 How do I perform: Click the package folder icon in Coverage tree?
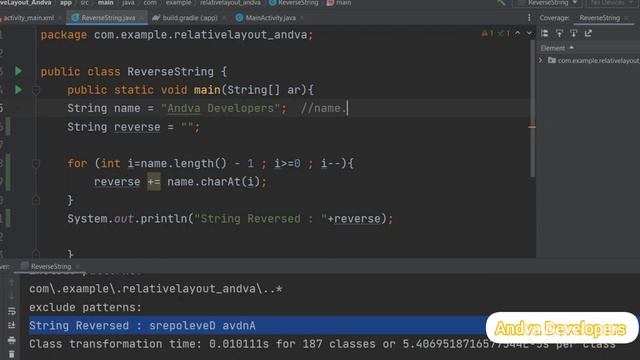click(x=552, y=60)
